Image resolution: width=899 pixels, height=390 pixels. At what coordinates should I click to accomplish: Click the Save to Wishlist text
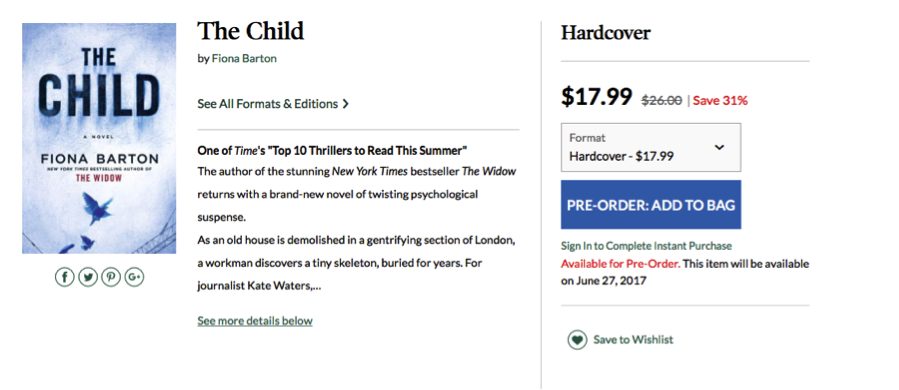click(x=633, y=340)
